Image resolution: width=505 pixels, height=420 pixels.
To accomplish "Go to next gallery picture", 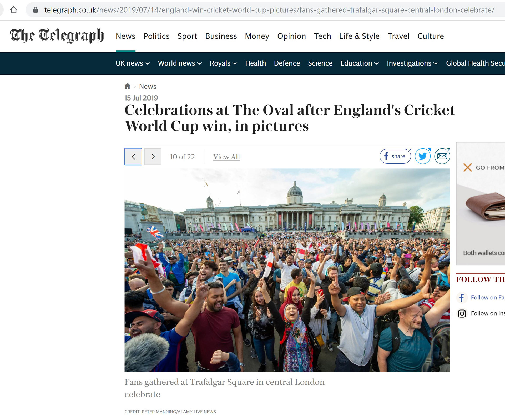I will (x=153, y=157).
